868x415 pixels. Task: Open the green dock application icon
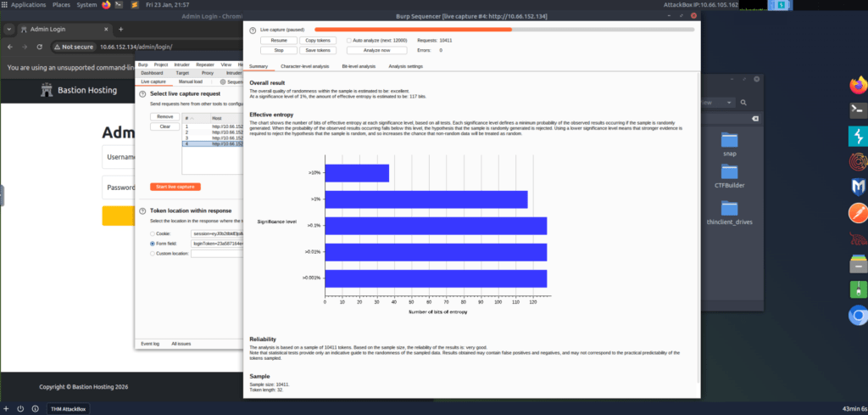pyautogui.click(x=858, y=289)
